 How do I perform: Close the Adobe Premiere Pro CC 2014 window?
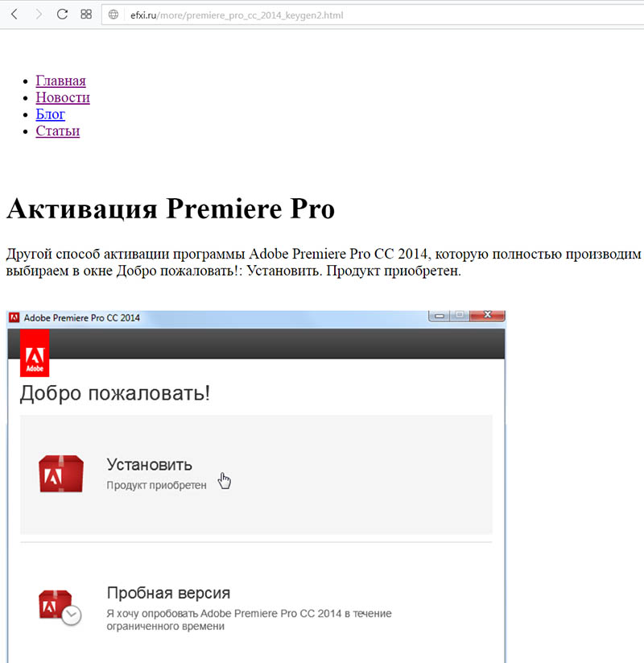tap(487, 316)
